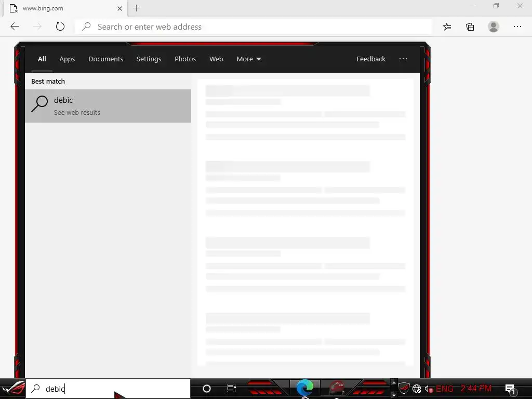The height and width of the screenshot is (399, 532).
Task: Close the www.bing.com tab
Action: click(119, 8)
